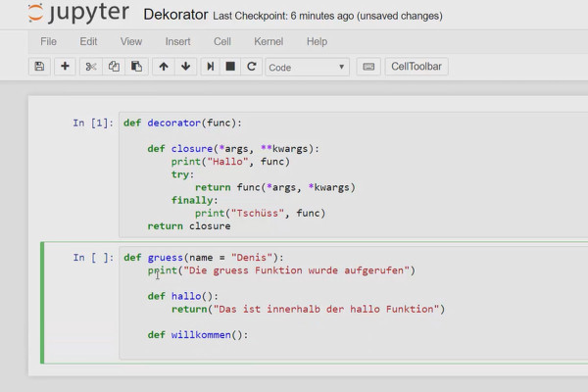This screenshot has width=588, height=392.
Task: Open the cell type dropdown showing Code
Action: coord(307,68)
